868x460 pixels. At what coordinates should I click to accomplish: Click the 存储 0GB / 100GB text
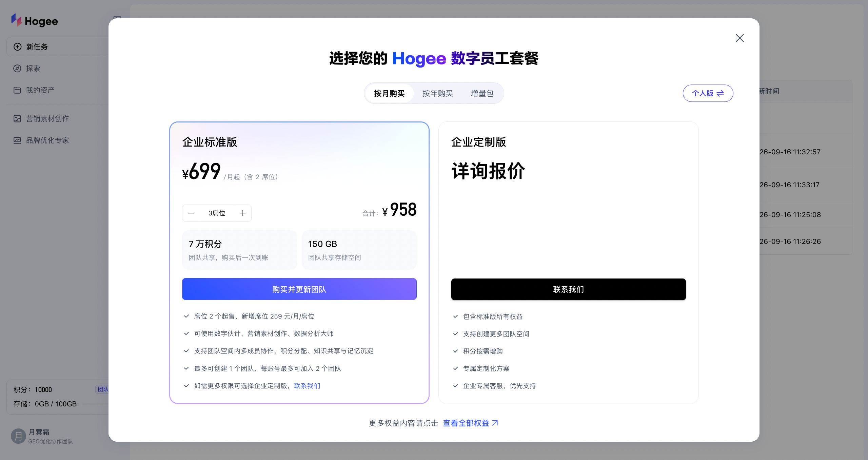coord(45,404)
